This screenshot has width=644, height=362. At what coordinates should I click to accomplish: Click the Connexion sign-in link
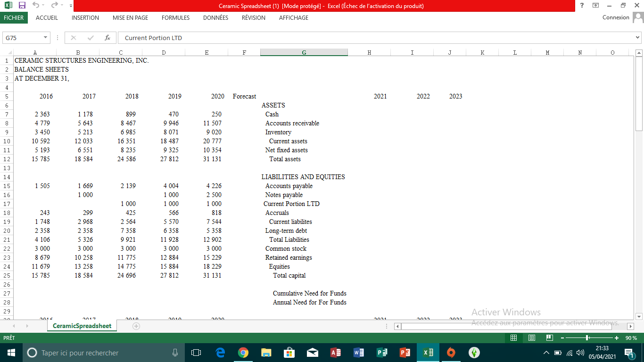[x=616, y=17]
